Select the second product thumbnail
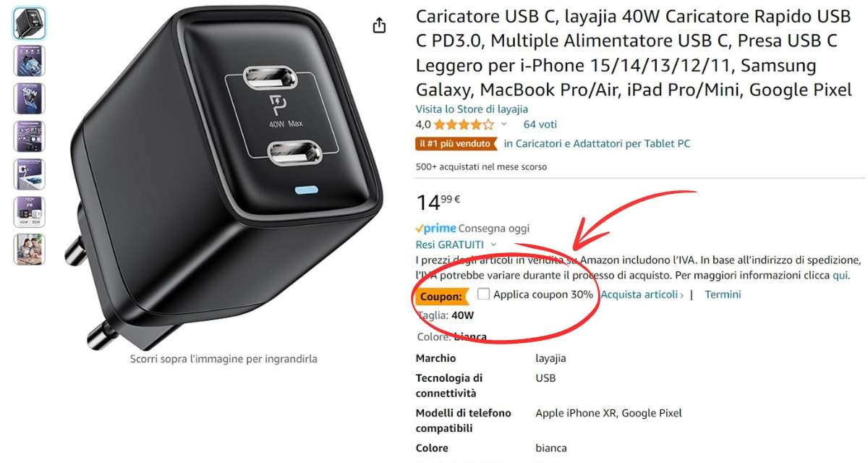This screenshot has width=868, height=463. click(x=30, y=61)
